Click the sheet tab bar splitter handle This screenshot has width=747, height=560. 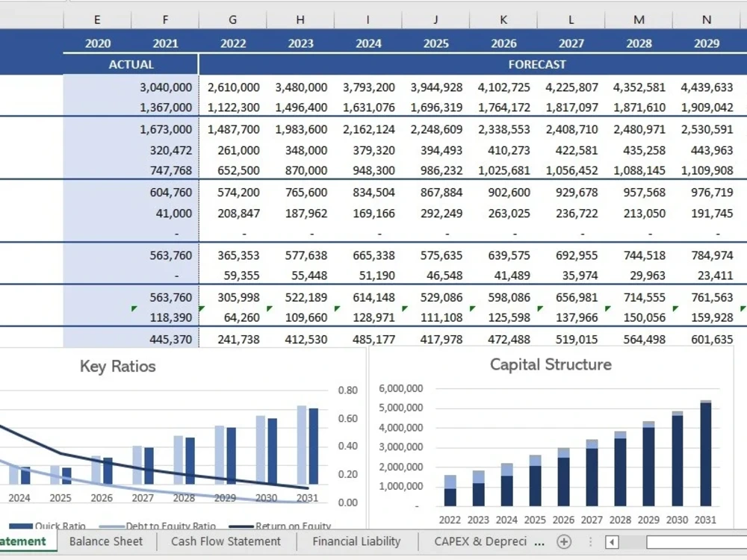point(590,542)
